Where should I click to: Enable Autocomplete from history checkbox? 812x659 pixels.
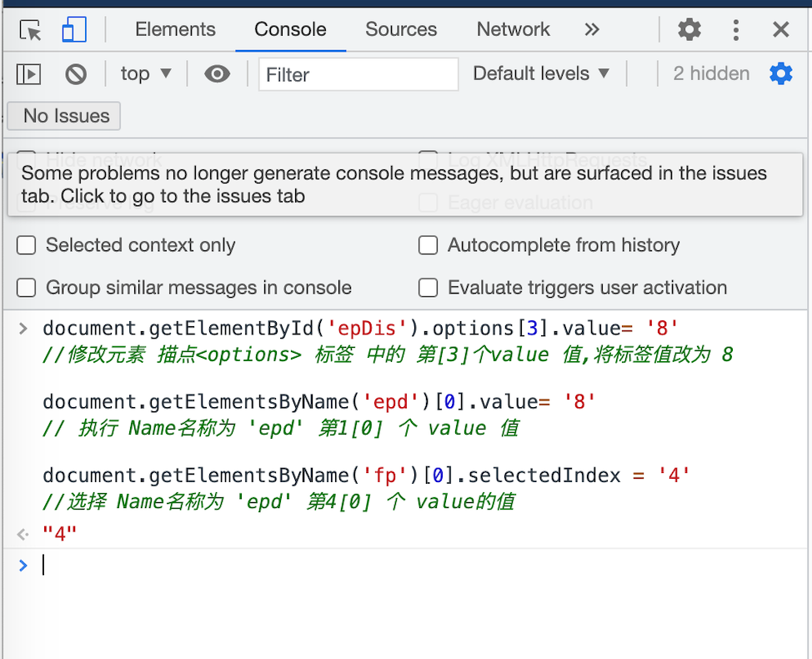click(x=428, y=245)
